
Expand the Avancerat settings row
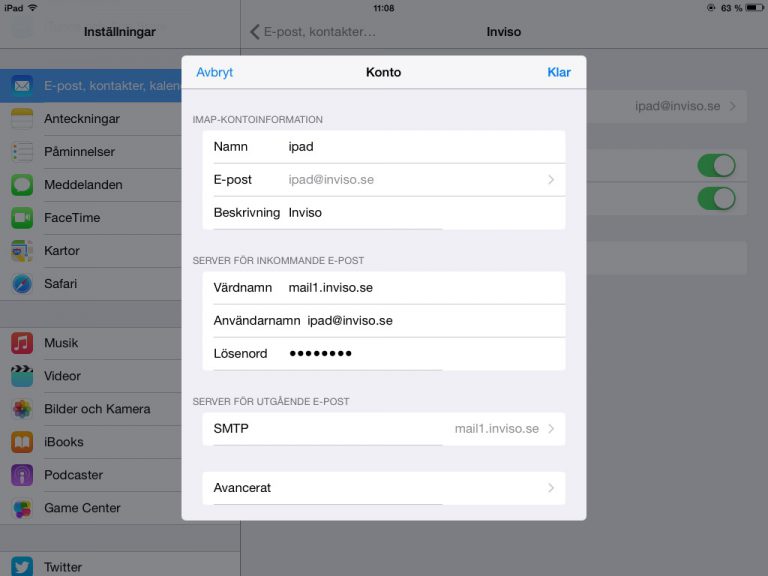[x=383, y=488]
